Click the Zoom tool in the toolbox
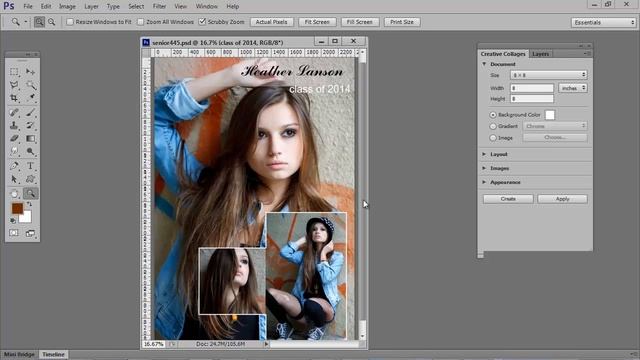The width and height of the screenshot is (640, 360). (31, 193)
